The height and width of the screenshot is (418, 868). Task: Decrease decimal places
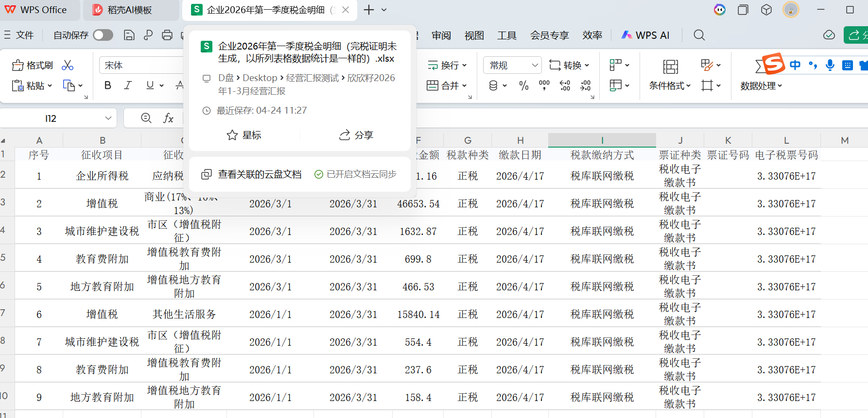tap(586, 86)
